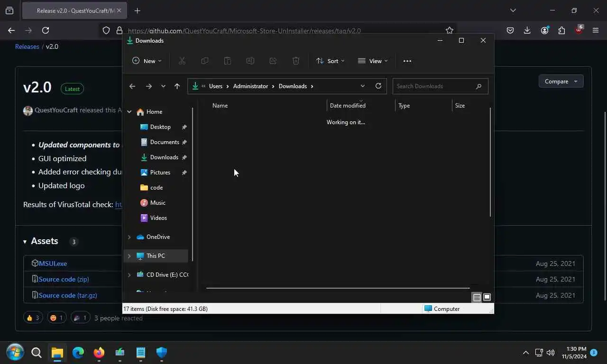The width and height of the screenshot is (607, 364).
Task: Open Windows Security shield in taskbar
Action: pyautogui.click(x=162, y=353)
